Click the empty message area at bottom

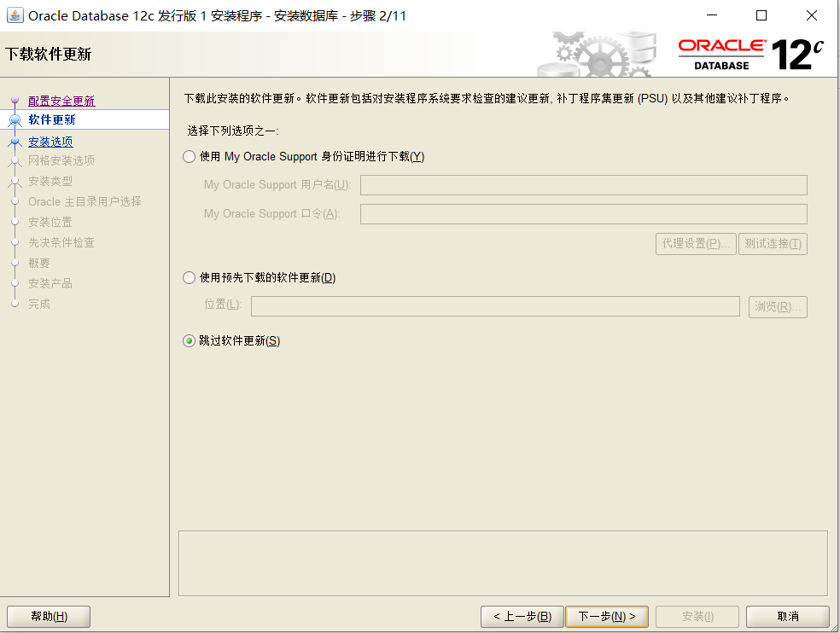tap(503, 563)
